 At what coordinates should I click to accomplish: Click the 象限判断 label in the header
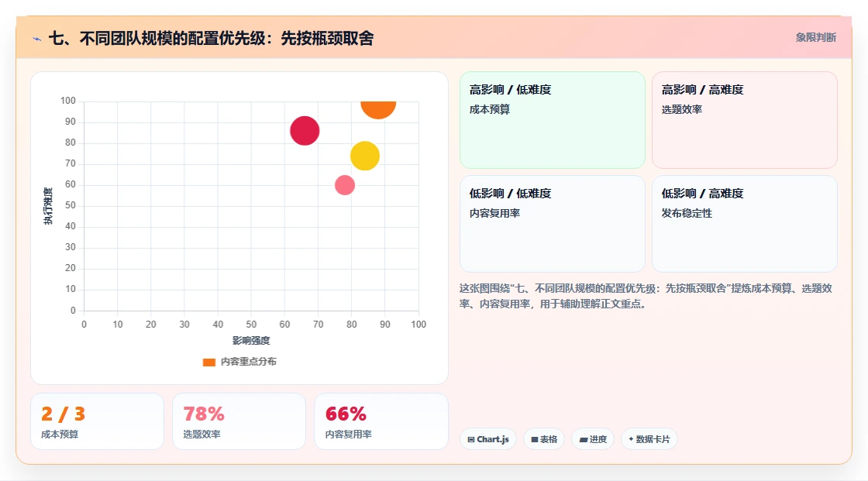click(816, 38)
